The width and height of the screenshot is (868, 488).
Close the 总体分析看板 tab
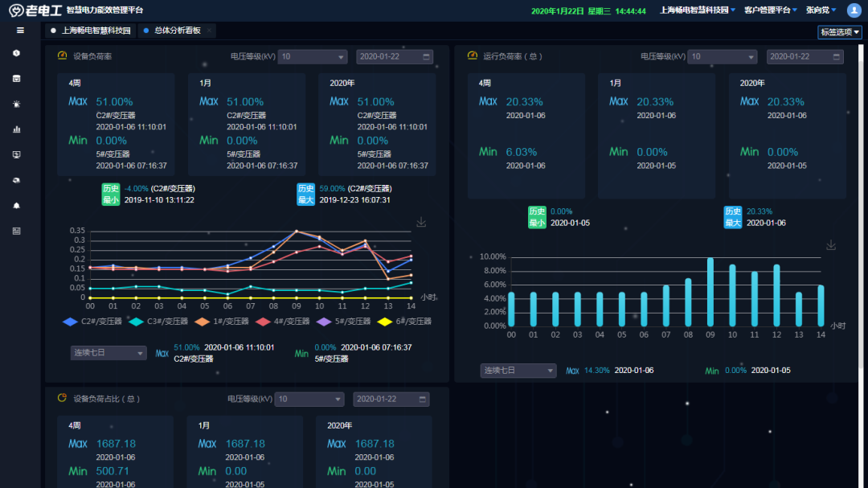209,31
